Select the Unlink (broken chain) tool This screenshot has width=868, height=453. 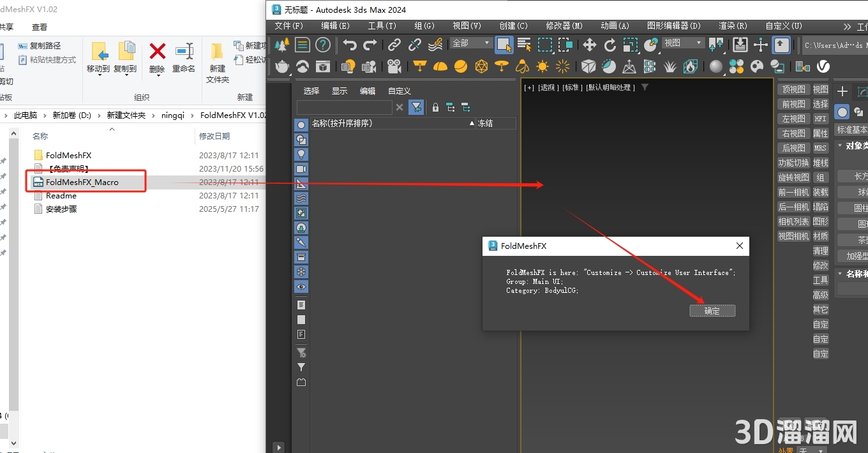(x=415, y=45)
